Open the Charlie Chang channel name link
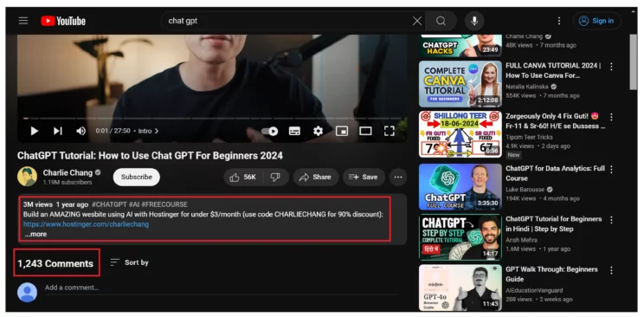 [68, 172]
